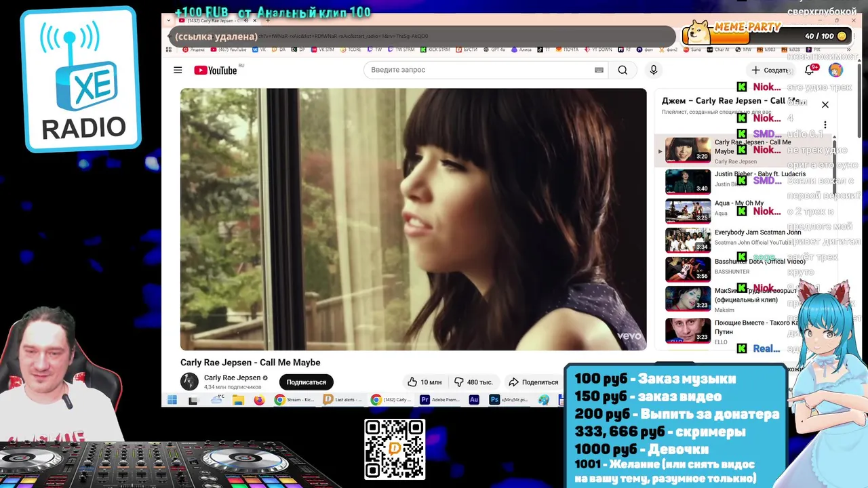Play Поющие Вместе Путин thumbnail
868x488 pixels.
pos(688,330)
